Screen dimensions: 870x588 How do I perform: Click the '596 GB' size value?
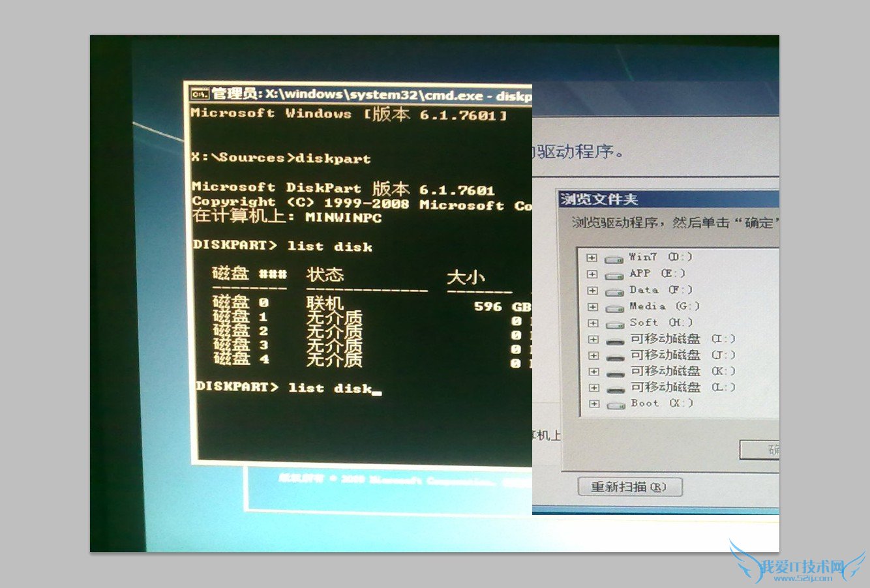(502, 306)
